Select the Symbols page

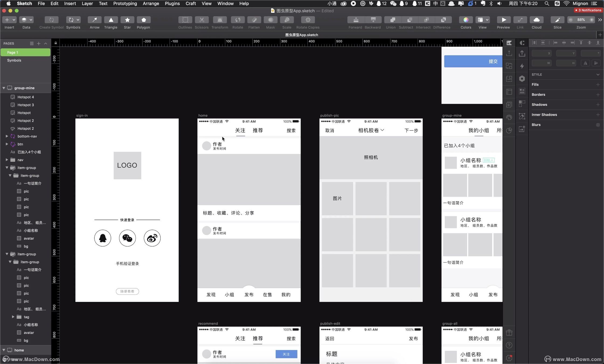tap(26, 60)
